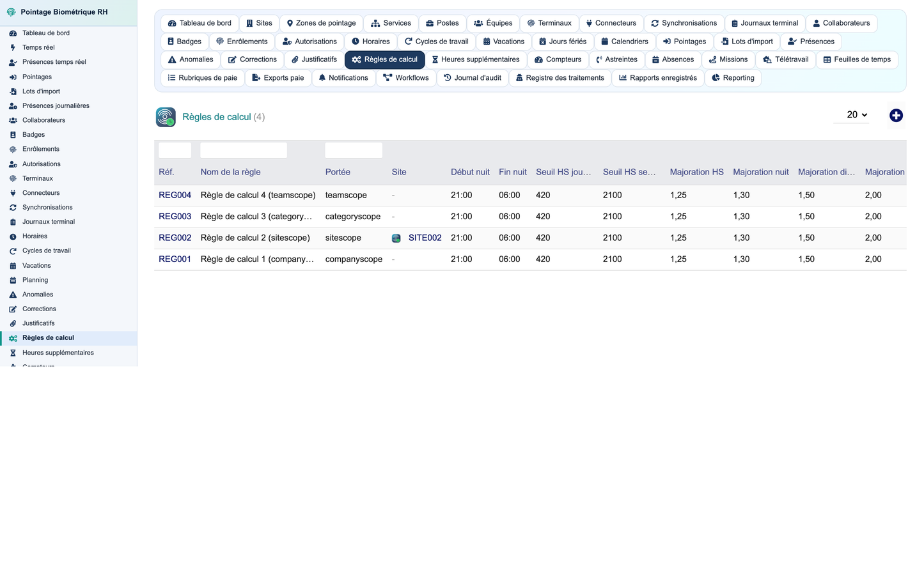Click Pointage Biométrique RH header title
The height and width of the screenshot is (577, 924).
click(64, 12)
